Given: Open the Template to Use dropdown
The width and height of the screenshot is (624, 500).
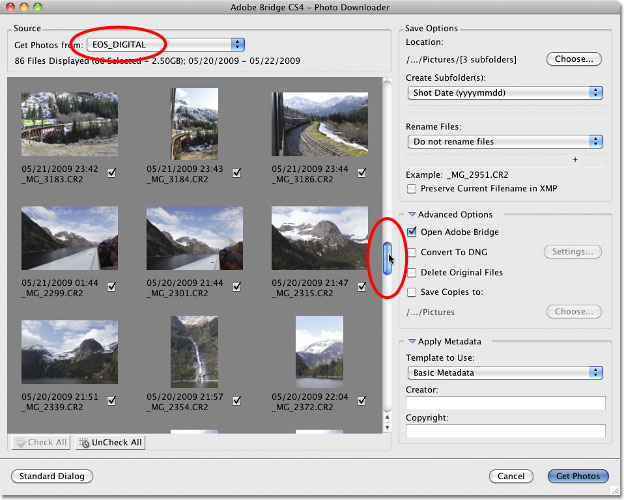Looking at the screenshot, I should pyautogui.click(x=505, y=373).
